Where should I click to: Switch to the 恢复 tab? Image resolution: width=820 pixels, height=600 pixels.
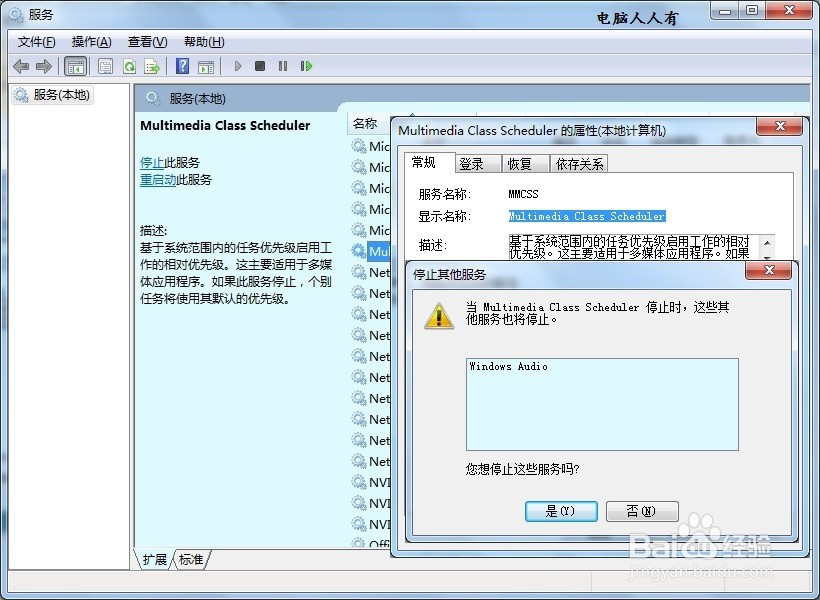(525, 164)
